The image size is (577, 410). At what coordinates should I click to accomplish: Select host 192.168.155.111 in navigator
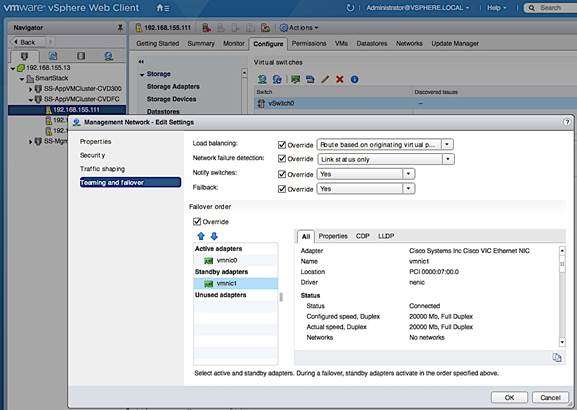point(67,110)
